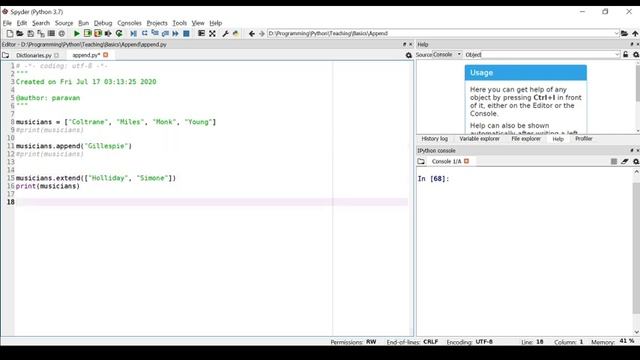Image resolution: width=640 pixels, height=360 pixels.
Task: Open the Consoles menu
Action: (129, 23)
